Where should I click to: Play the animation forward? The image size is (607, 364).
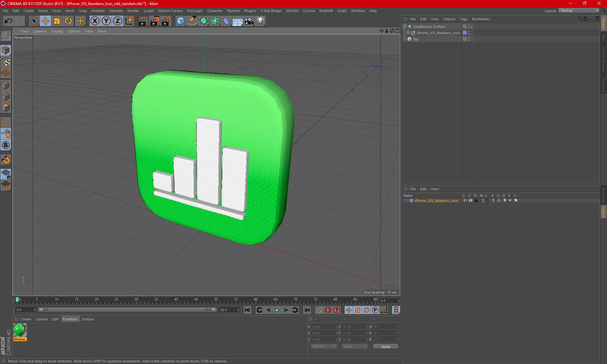(x=277, y=310)
